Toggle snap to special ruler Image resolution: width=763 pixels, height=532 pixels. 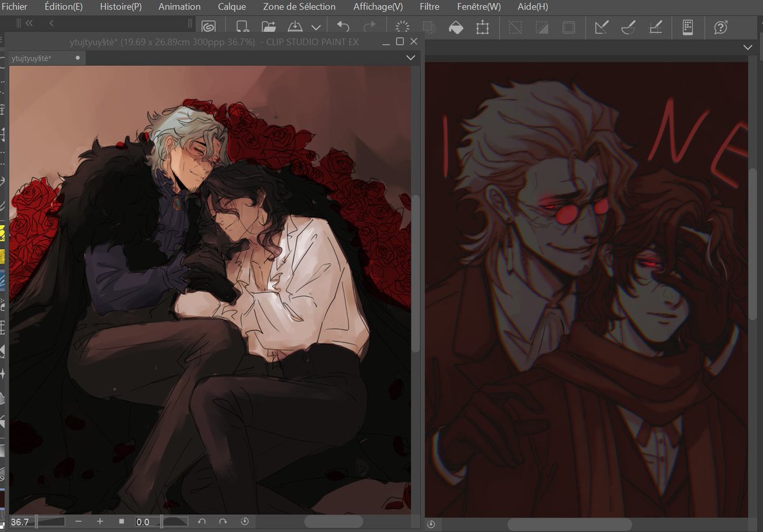pos(627,27)
